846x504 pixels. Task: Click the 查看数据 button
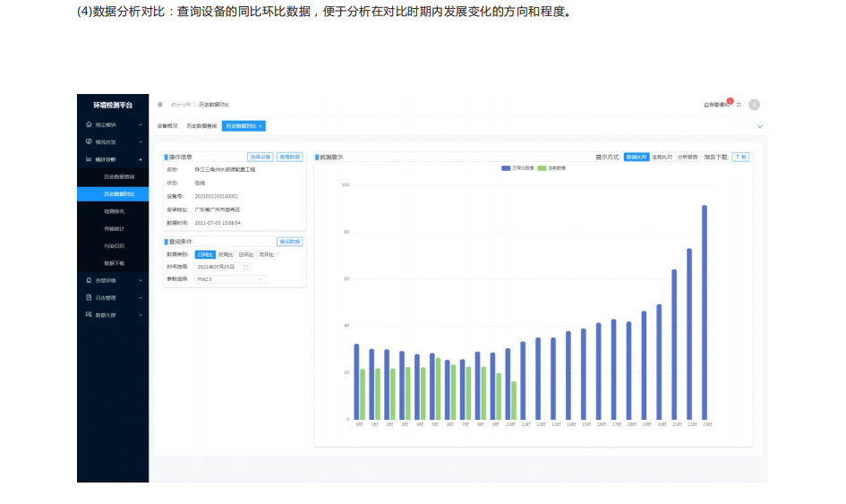290,157
